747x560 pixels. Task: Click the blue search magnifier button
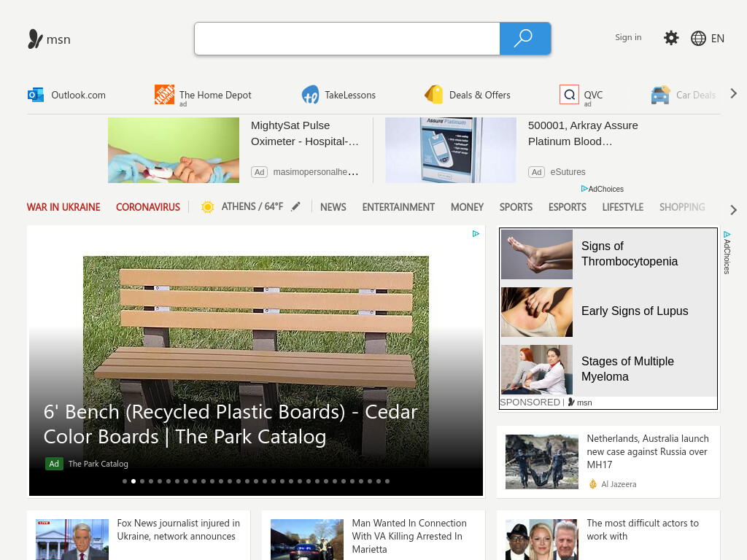(x=525, y=39)
